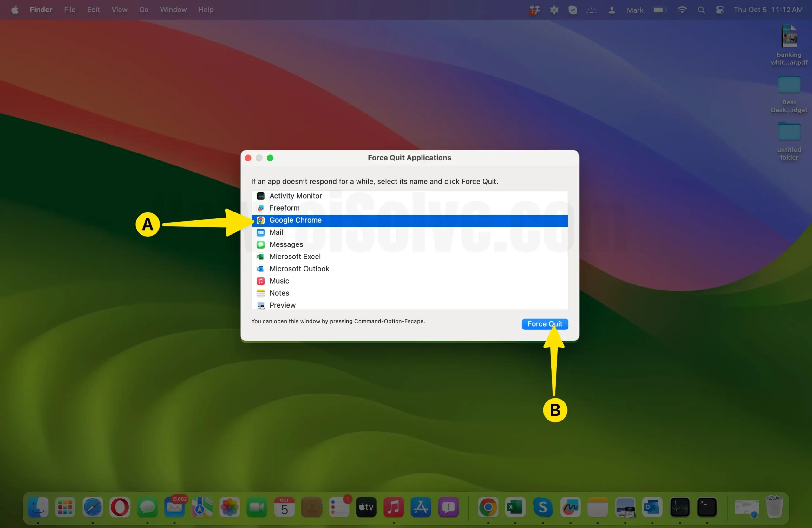Open the Trash in the Dock

[774, 507]
